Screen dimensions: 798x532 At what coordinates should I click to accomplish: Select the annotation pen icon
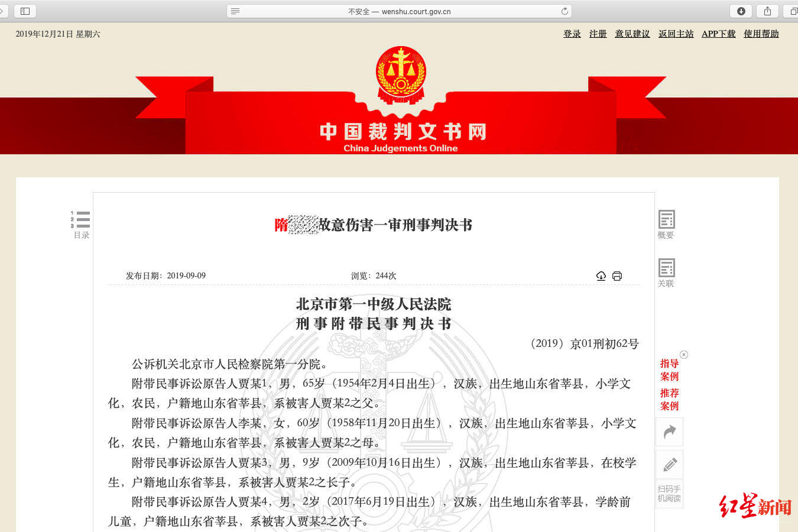tap(669, 464)
